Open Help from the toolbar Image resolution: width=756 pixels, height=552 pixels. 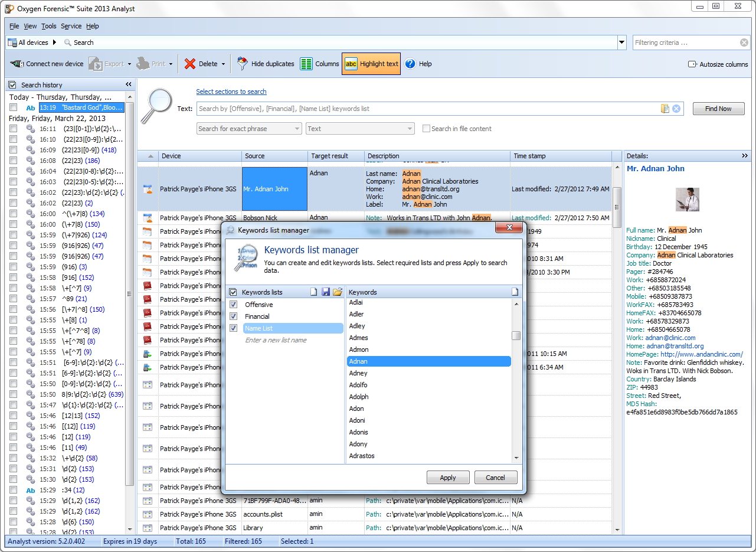tap(418, 64)
